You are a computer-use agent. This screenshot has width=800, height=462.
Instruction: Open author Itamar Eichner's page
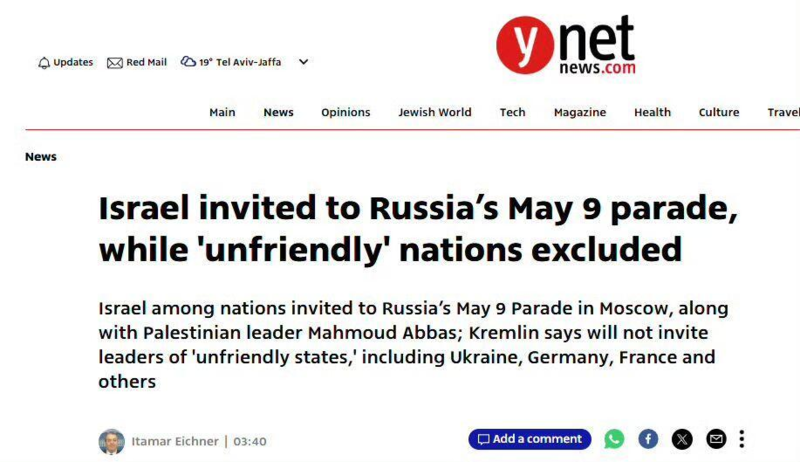[175, 441]
